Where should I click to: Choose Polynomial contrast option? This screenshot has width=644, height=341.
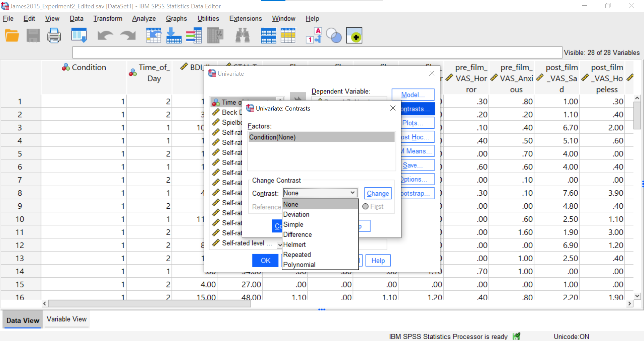pyautogui.click(x=320, y=265)
